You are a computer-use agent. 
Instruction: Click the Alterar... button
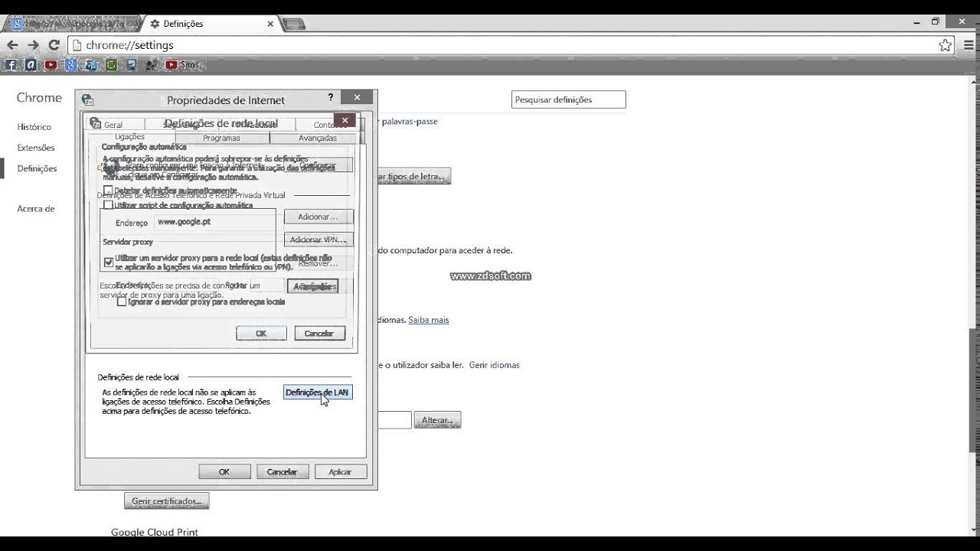click(437, 420)
